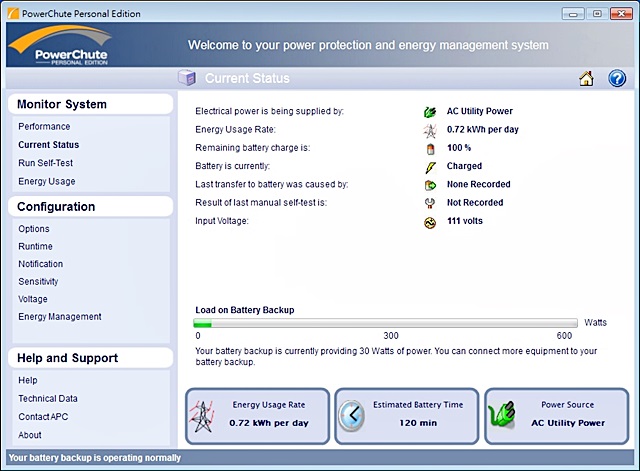
Task: Close the PowerChute window
Action: coord(621,14)
